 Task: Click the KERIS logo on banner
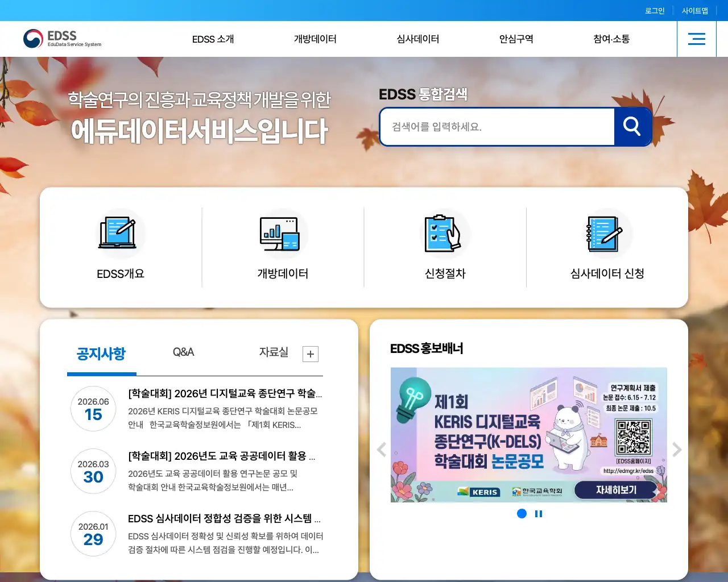479,492
